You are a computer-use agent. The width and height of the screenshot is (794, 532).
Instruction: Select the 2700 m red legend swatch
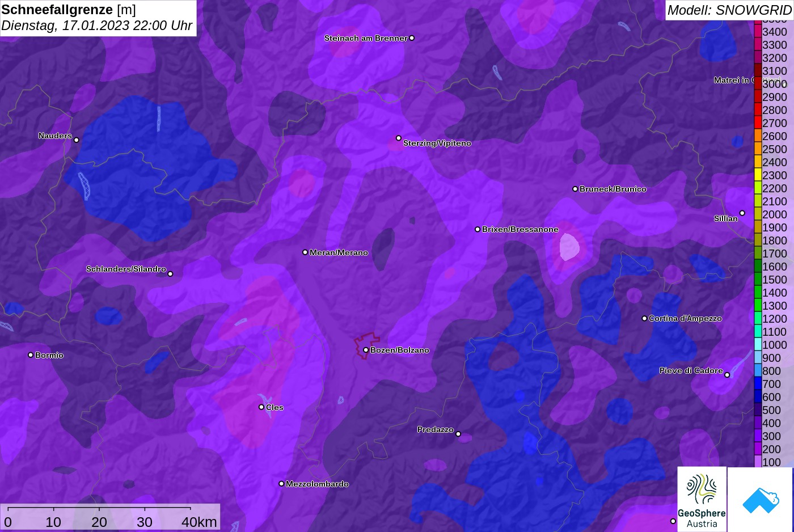point(758,123)
